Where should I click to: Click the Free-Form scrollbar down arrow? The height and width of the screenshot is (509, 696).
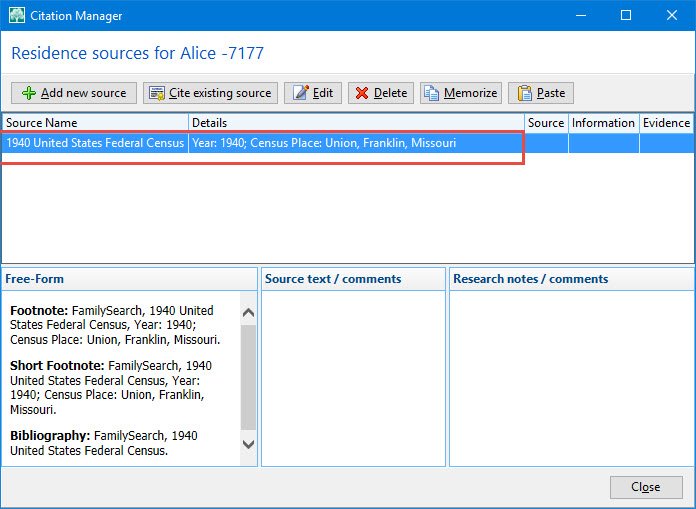(x=249, y=444)
